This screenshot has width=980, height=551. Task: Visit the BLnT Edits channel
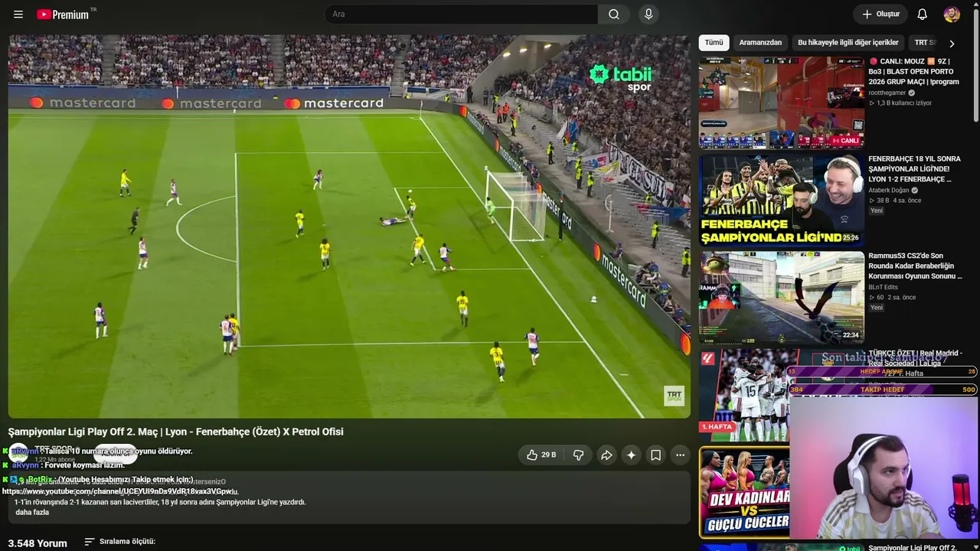[883, 288]
